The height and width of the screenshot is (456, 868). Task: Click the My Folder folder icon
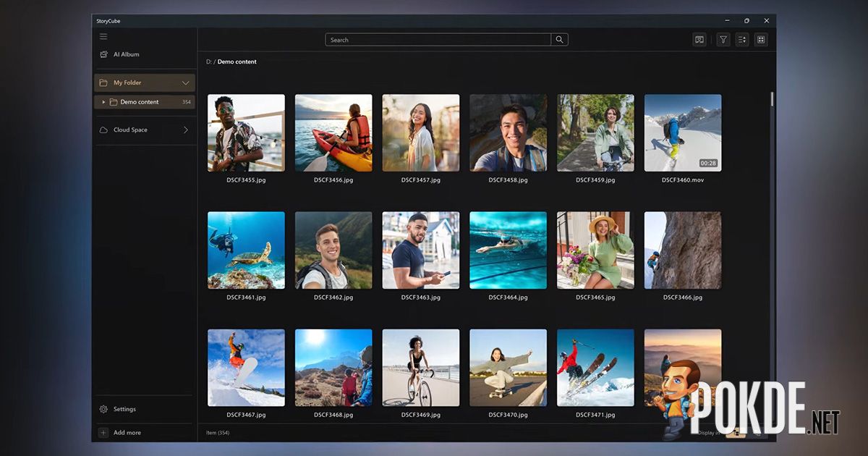pyautogui.click(x=103, y=83)
